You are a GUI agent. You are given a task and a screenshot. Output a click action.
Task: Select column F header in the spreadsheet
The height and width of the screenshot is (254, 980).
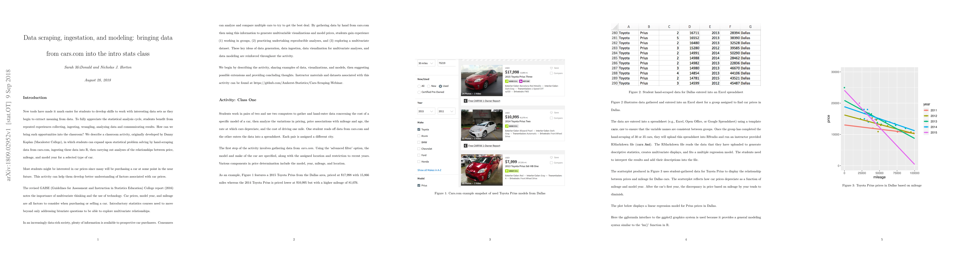730,27
